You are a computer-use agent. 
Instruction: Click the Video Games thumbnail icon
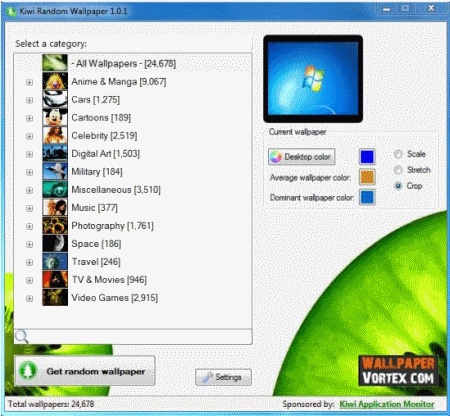coord(55,297)
